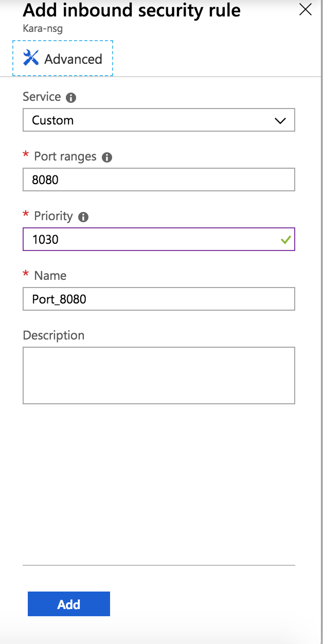Click the Add button

pos(68,604)
